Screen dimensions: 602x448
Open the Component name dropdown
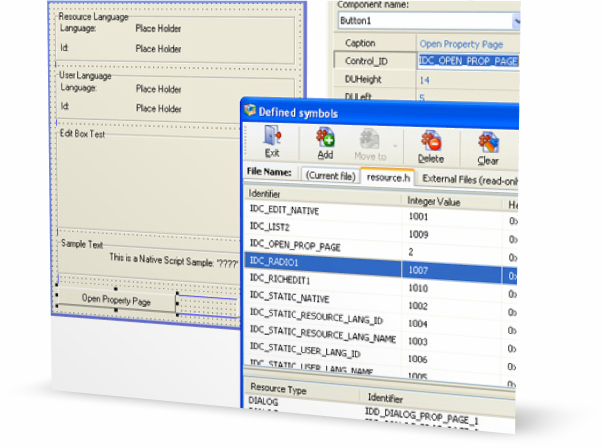pos(515,21)
